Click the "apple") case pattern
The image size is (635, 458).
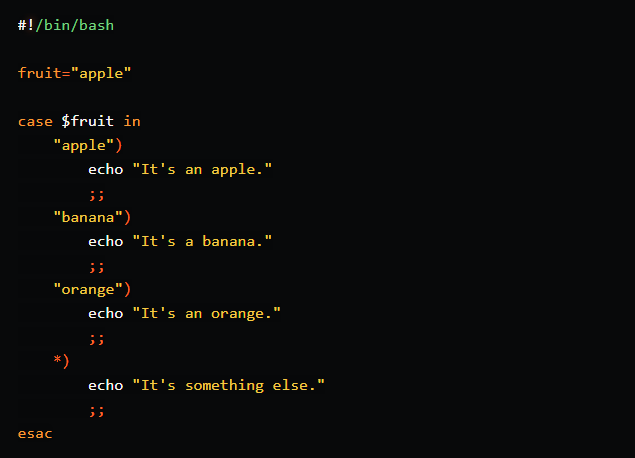[88, 145]
